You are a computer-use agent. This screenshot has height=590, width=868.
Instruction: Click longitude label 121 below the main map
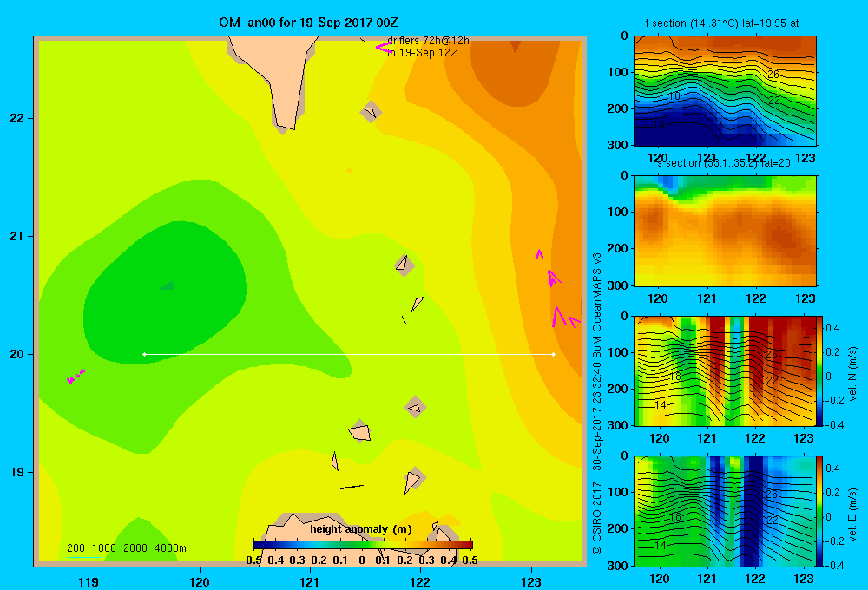(x=310, y=581)
